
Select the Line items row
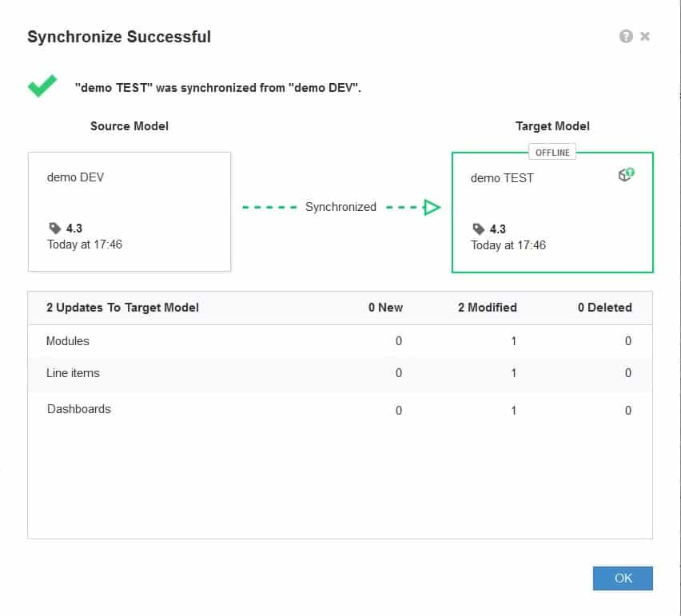tap(340, 374)
